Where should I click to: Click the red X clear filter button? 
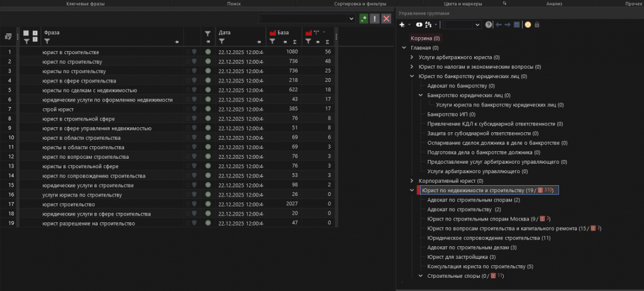pyautogui.click(x=386, y=19)
